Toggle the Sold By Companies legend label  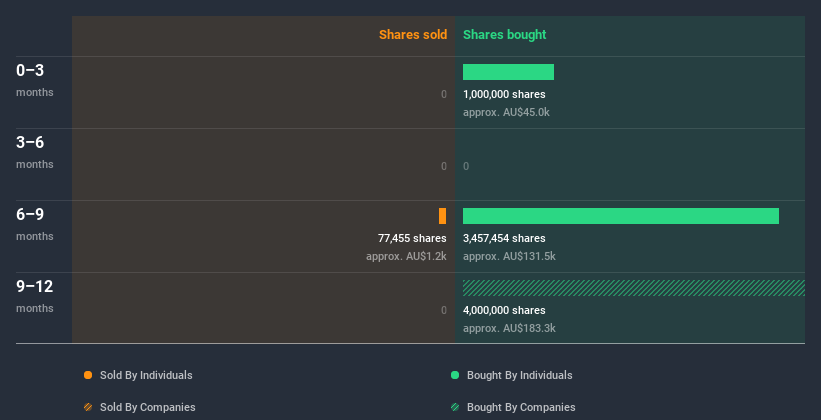148,407
